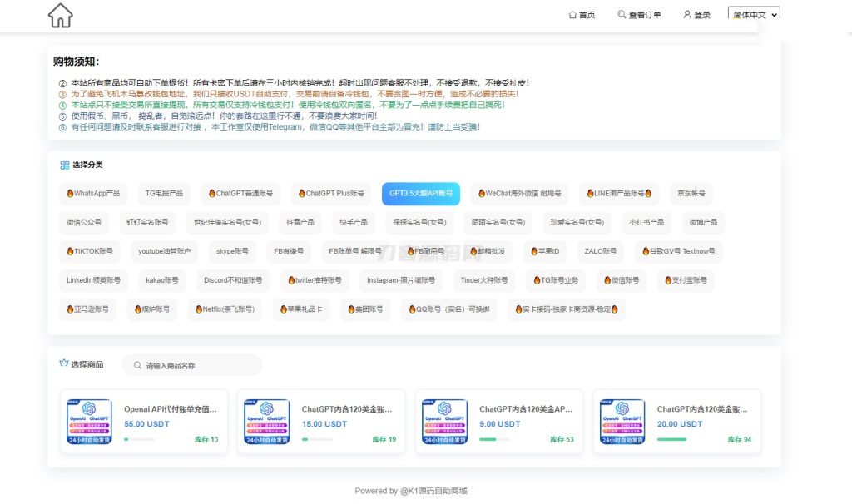
Task: Click the home icon in the header
Action: [59, 15]
